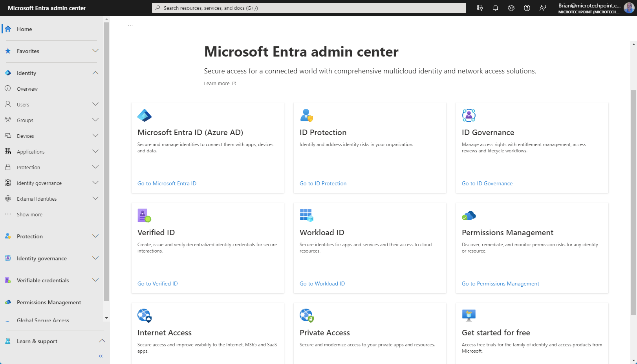Click the Permissions Management cloud icon
The width and height of the screenshot is (637, 364).
pyautogui.click(x=469, y=216)
